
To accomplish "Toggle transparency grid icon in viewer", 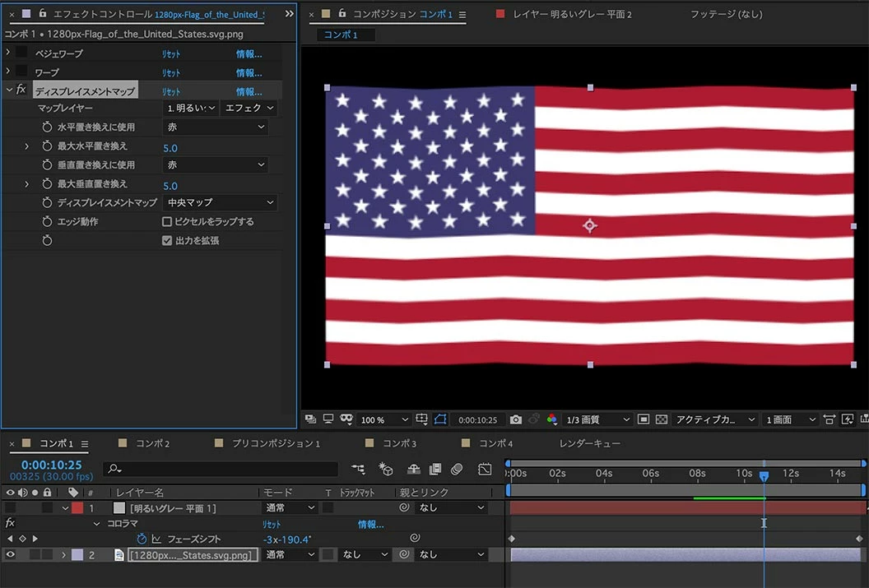I will (661, 419).
